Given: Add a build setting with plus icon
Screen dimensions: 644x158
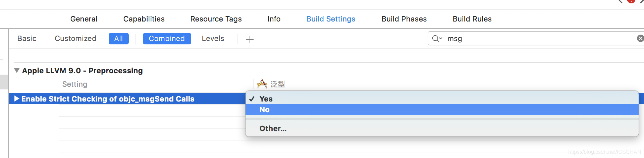Looking at the screenshot, I should point(250,39).
